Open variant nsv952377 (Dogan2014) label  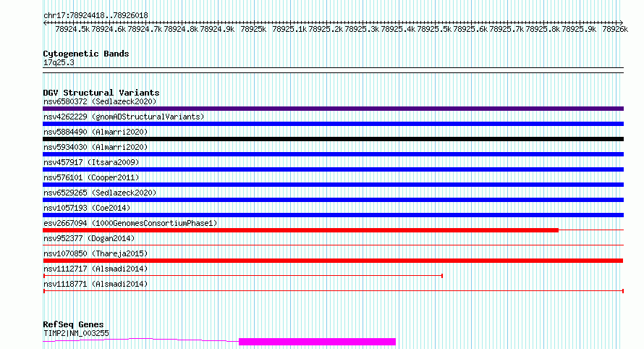(89, 238)
